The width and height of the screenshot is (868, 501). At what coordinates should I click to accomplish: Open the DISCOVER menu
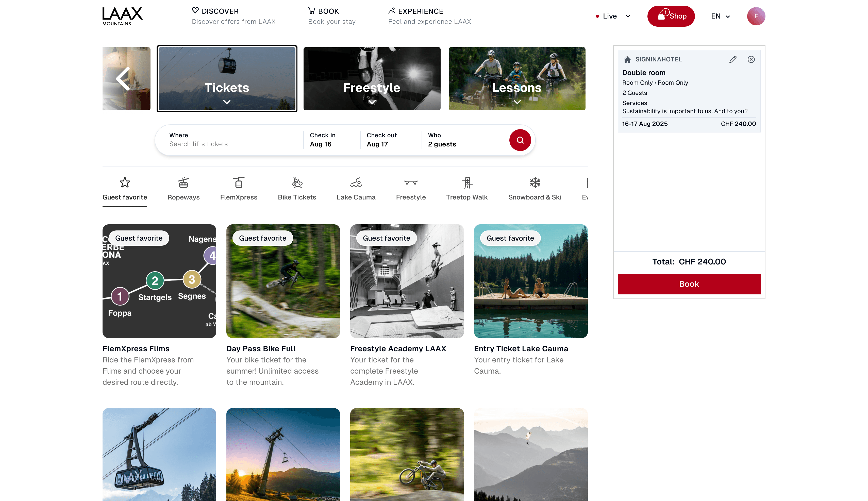pos(220,11)
